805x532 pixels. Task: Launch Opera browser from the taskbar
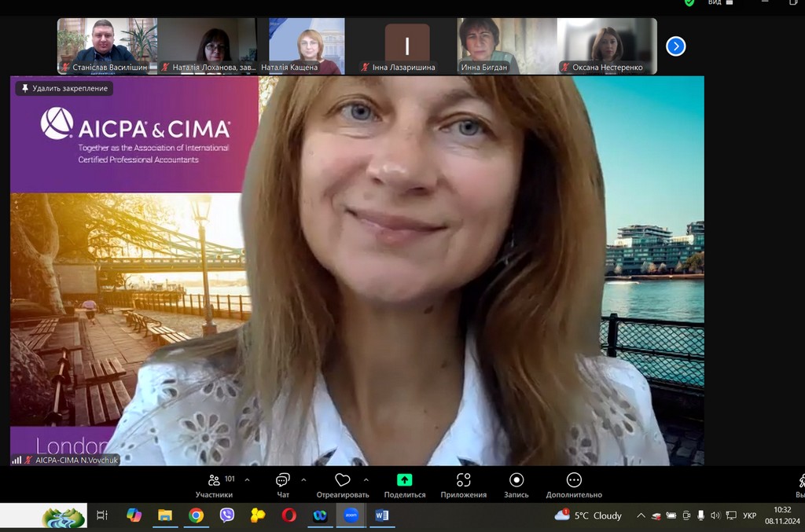pyautogui.click(x=289, y=515)
